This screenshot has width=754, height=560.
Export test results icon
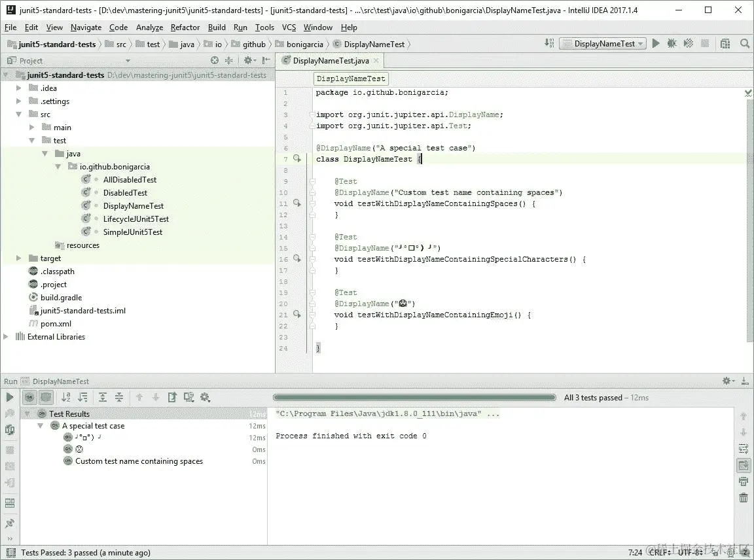pos(172,397)
